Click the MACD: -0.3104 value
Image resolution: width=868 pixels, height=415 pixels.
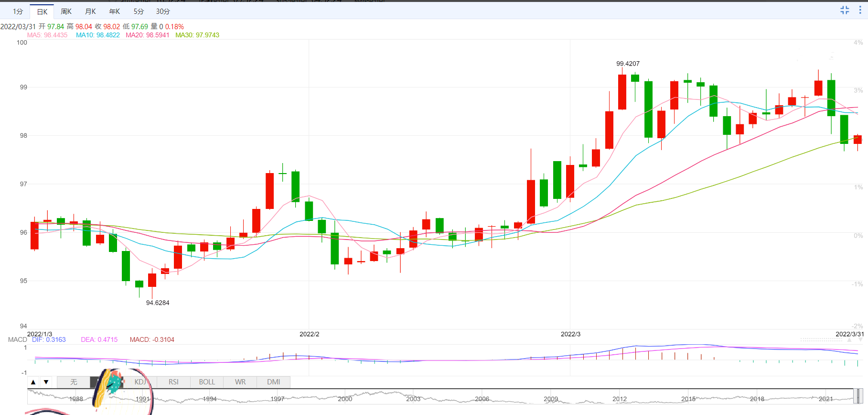(x=152, y=339)
